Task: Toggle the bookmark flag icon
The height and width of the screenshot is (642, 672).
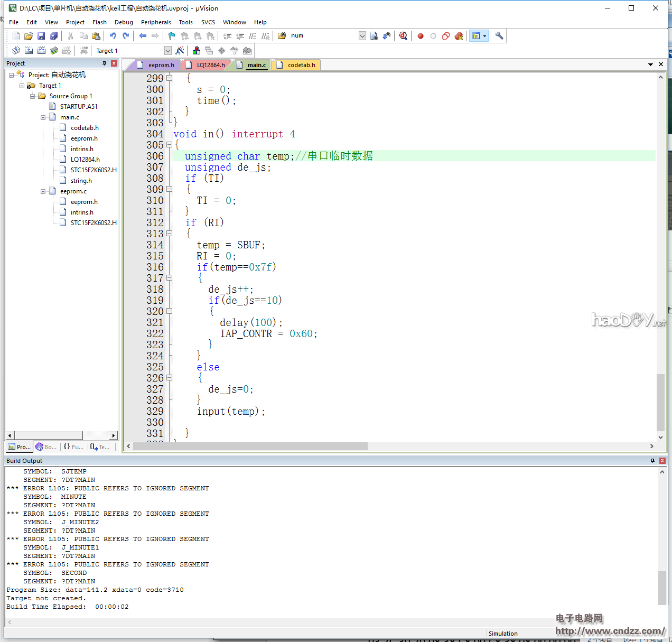Action: [172, 36]
